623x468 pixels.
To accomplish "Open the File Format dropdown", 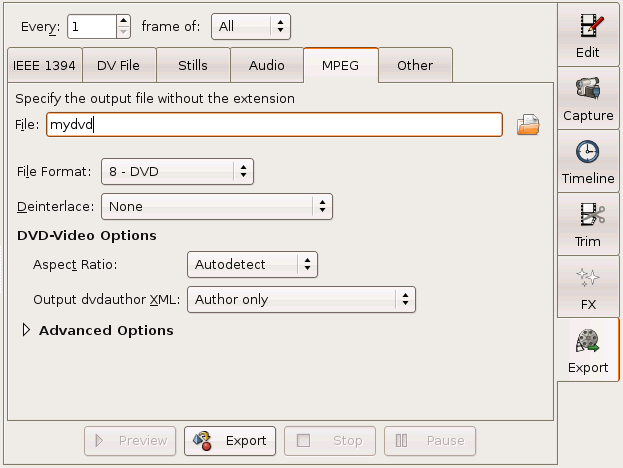I will [x=177, y=172].
